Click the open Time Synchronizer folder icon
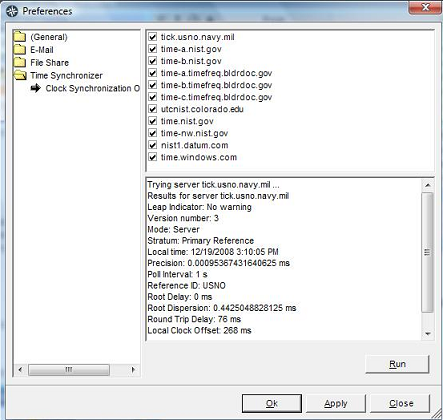 pos(20,75)
